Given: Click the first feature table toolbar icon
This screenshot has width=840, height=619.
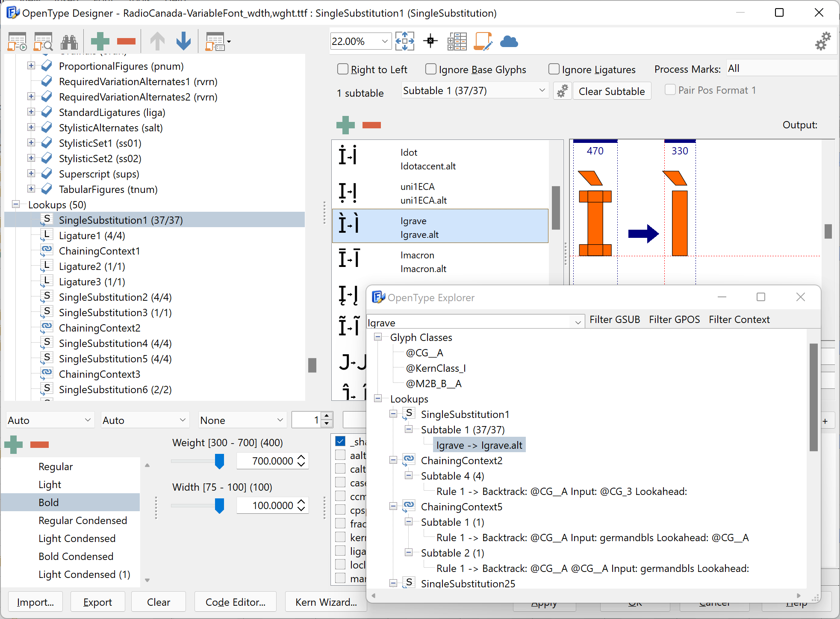Looking at the screenshot, I should pos(17,41).
